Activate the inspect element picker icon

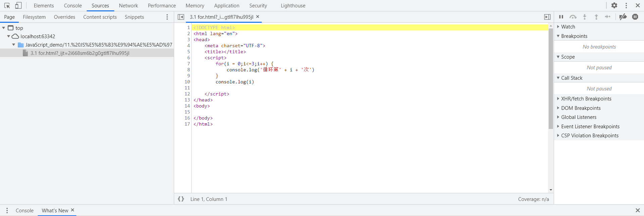(x=7, y=5)
